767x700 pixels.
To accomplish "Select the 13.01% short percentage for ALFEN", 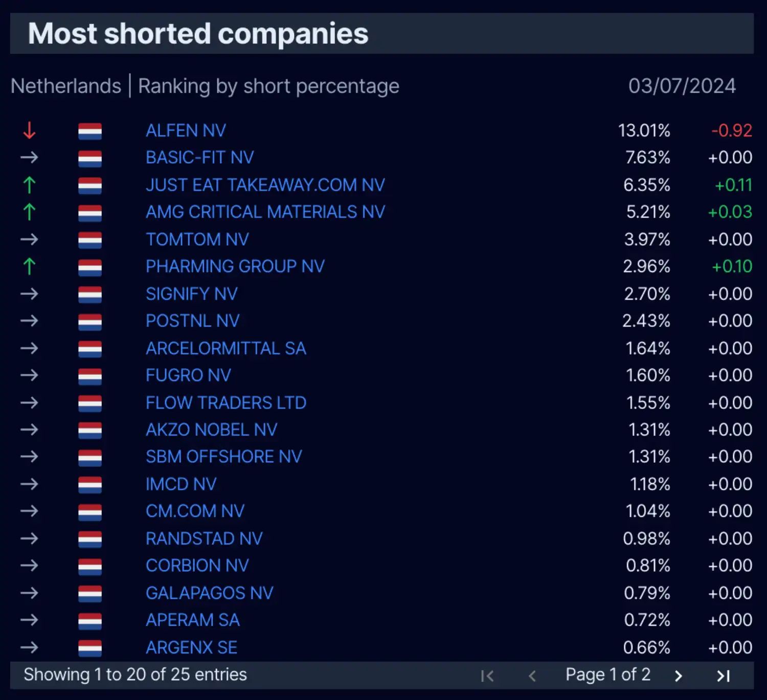I will pyautogui.click(x=644, y=130).
